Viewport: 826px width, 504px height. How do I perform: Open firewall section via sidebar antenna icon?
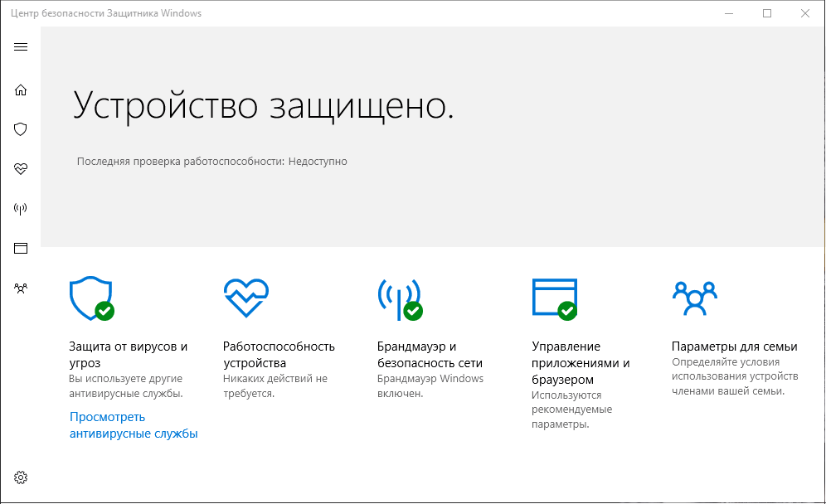coord(21,208)
